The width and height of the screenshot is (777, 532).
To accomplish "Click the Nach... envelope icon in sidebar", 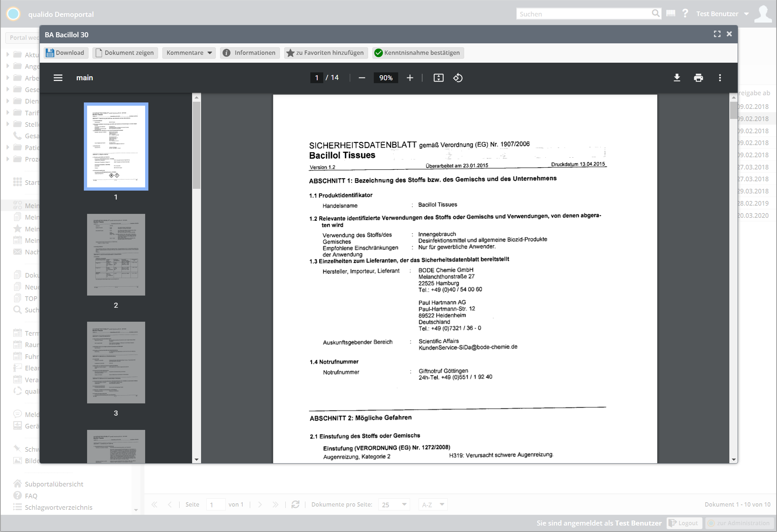I will 17,252.
